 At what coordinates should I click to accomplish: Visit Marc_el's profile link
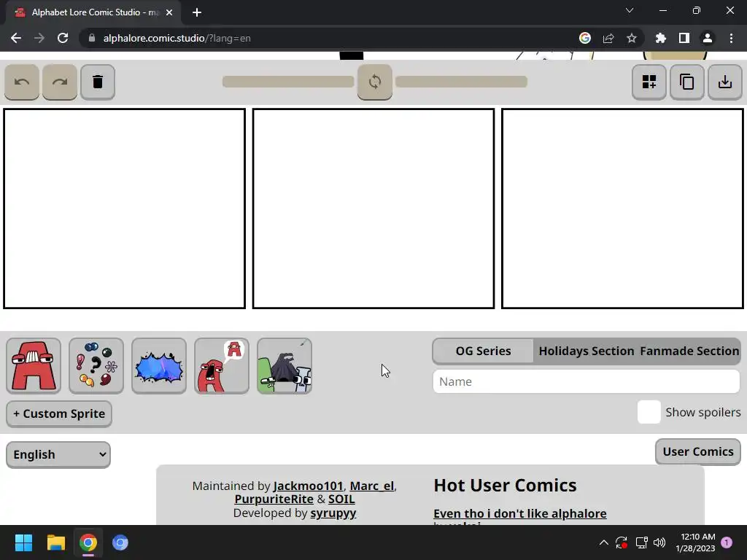pyautogui.click(x=372, y=486)
